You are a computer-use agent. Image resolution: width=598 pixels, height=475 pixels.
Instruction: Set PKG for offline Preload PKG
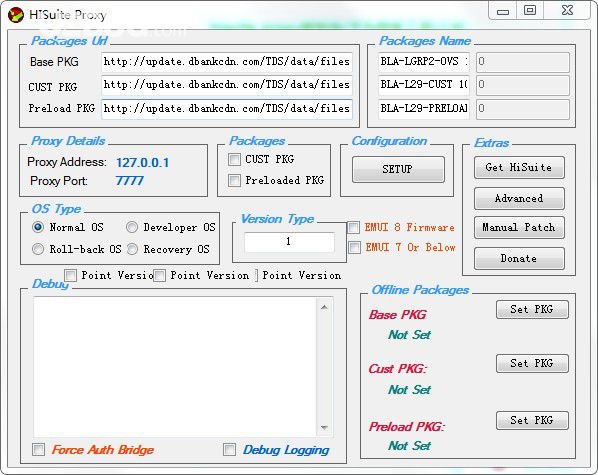pos(532,420)
